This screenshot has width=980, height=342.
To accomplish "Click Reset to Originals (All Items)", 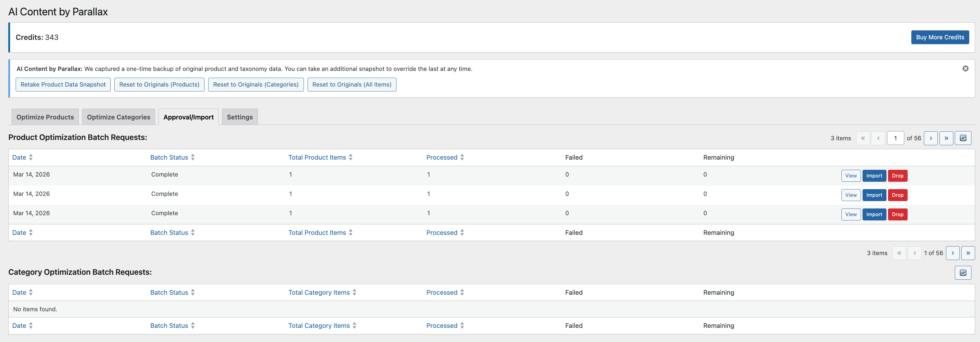I will 351,84.
